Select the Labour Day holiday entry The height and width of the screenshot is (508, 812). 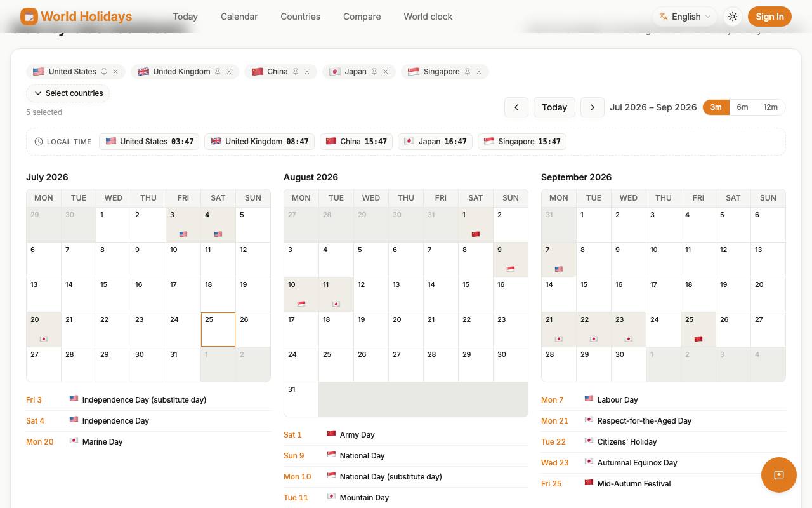pos(664,400)
